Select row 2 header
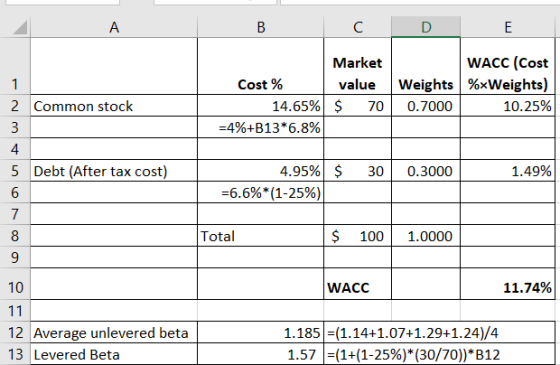Viewport: 560px width, 365px height. pyautogui.click(x=15, y=106)
